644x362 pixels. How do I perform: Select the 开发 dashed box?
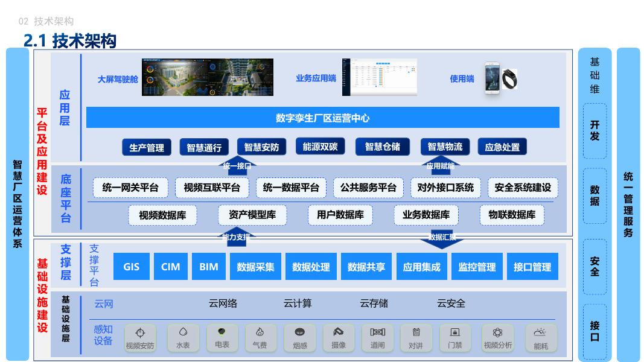(x=595, y=130)
